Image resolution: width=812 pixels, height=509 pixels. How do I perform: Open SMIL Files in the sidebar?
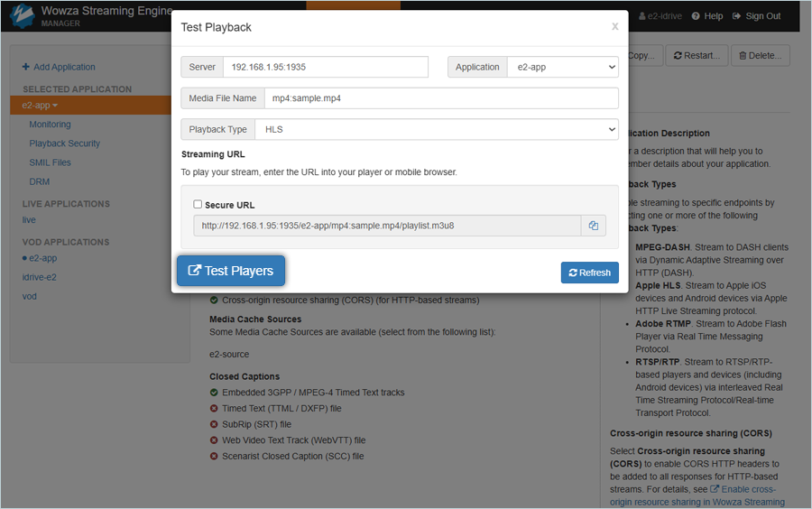[x=50, y=162]
